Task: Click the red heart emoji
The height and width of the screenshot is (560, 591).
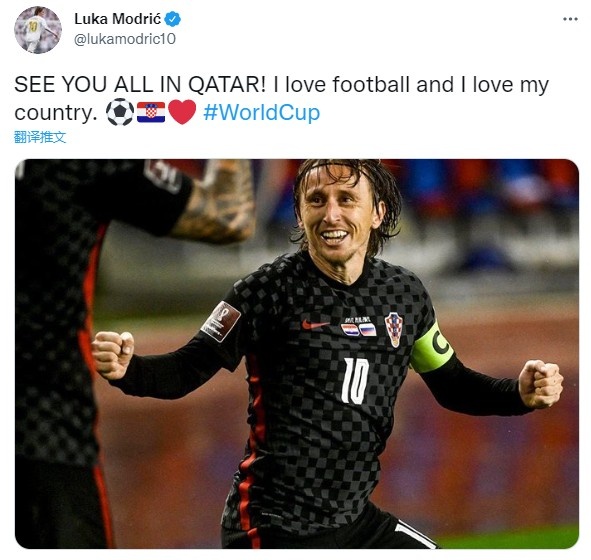Action: click(182, 112)
